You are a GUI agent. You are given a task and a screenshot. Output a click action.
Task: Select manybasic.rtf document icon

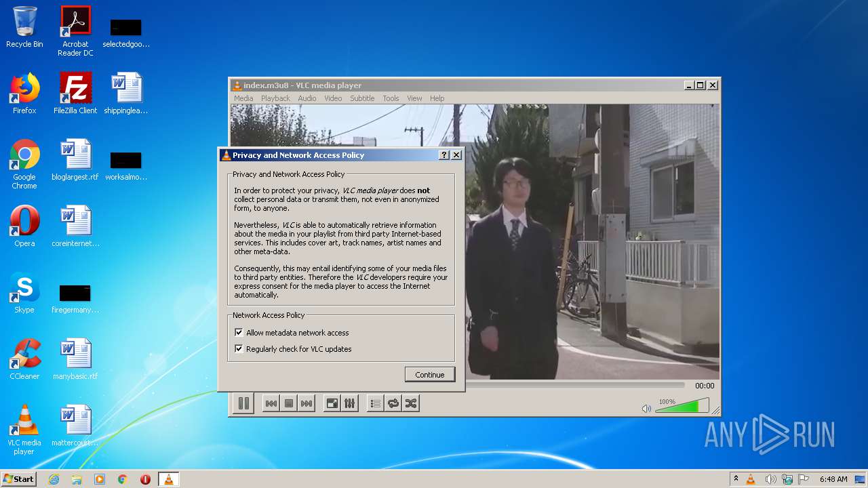(75, 359)
